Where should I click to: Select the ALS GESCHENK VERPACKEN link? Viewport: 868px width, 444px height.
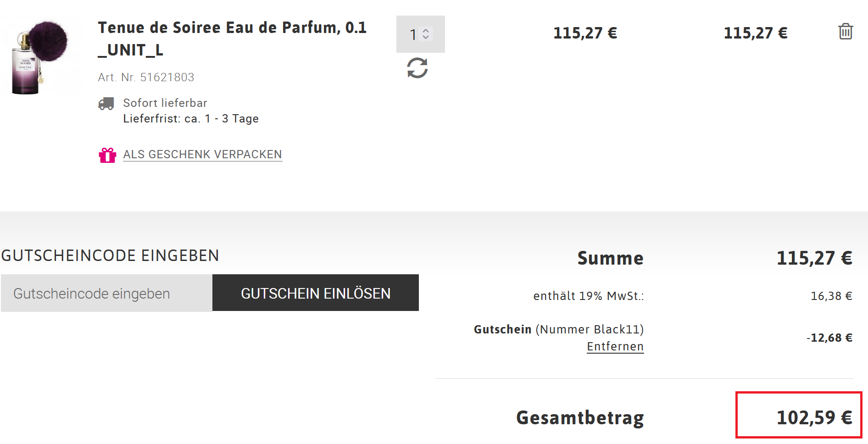[202, 155]
